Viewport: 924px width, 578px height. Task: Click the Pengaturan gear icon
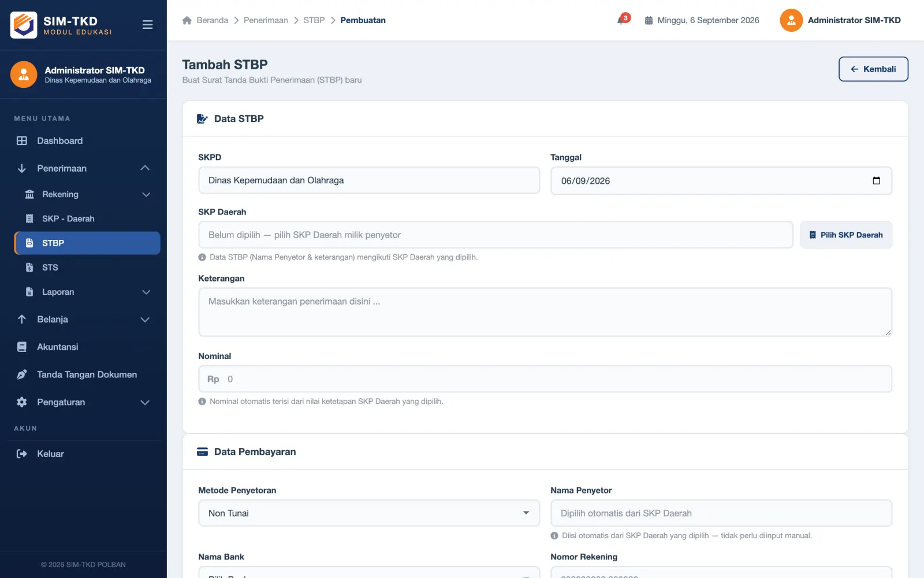[x=22, y=402]
